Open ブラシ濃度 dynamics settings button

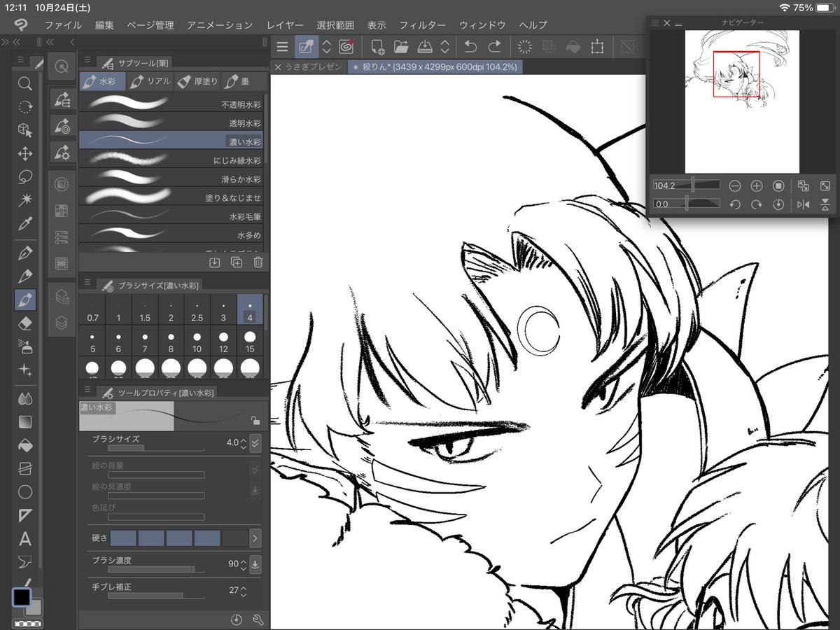255,563
